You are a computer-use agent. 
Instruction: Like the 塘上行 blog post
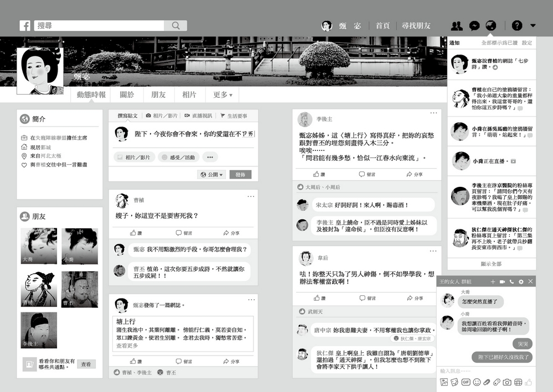click(136, 362)
